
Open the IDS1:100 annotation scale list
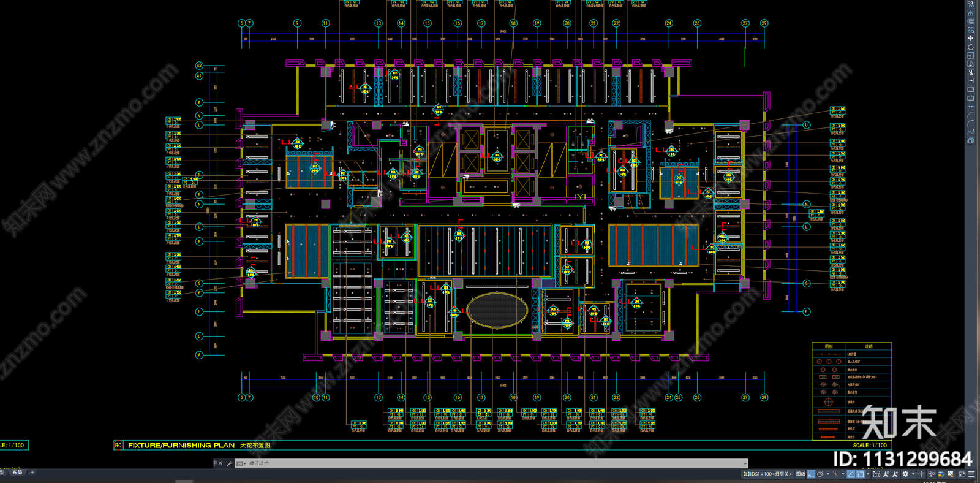pyautogui.click(x=767, y=474)
